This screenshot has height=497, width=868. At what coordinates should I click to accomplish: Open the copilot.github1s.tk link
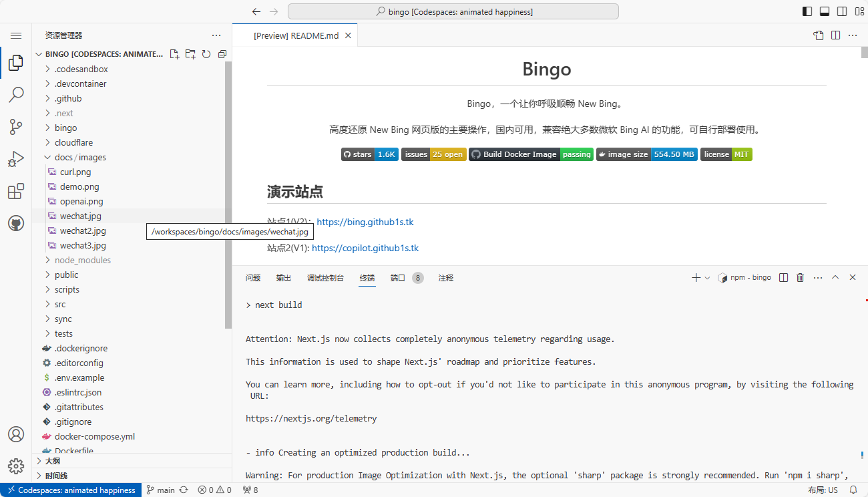tap(365, 248)
